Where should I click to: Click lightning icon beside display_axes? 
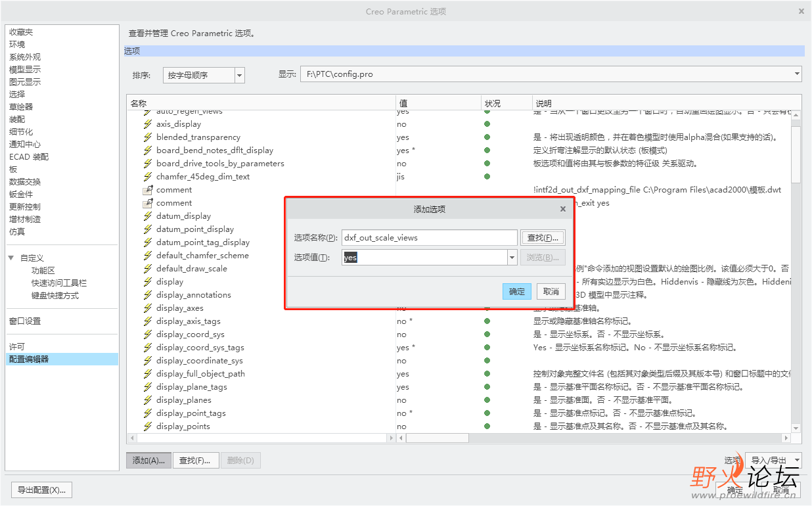[148, 308]
